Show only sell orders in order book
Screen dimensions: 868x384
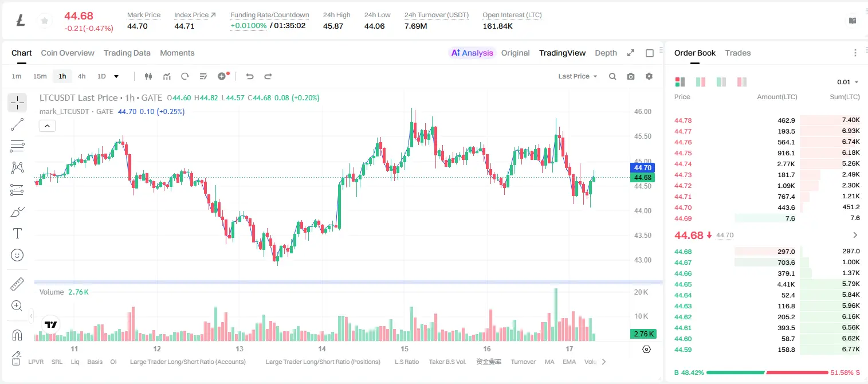(741, 82)
